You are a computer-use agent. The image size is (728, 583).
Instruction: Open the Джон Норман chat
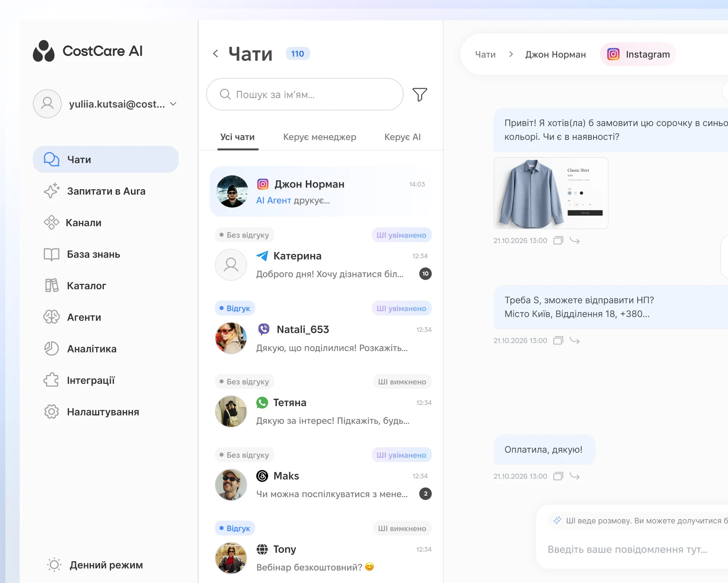pos(321,192)
